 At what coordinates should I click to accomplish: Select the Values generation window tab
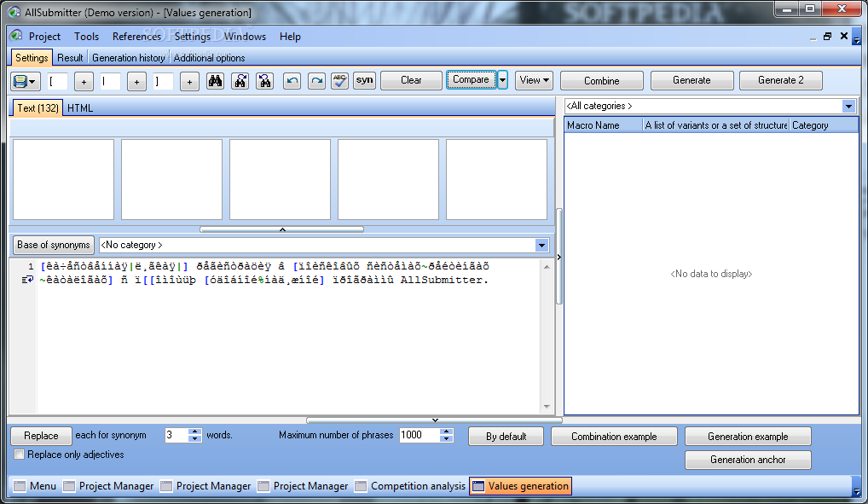(x=520, y=486)
